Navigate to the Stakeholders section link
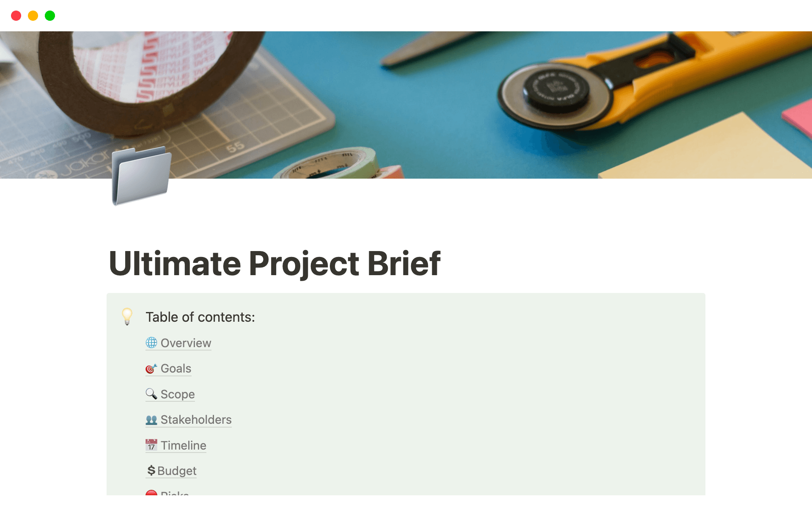This screenshot has height=508, width=812. pos(196,420)
